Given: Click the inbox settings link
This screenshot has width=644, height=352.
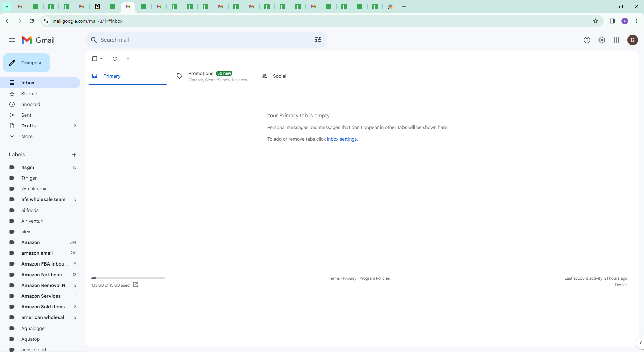Looking at the screenshot, I should pos(342,139).
